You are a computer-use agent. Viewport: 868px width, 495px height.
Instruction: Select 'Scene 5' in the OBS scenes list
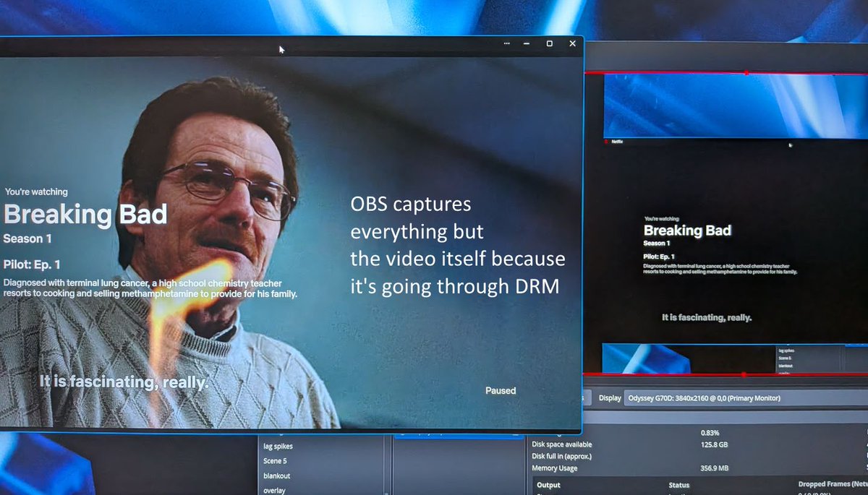click(x=275, y=461)
